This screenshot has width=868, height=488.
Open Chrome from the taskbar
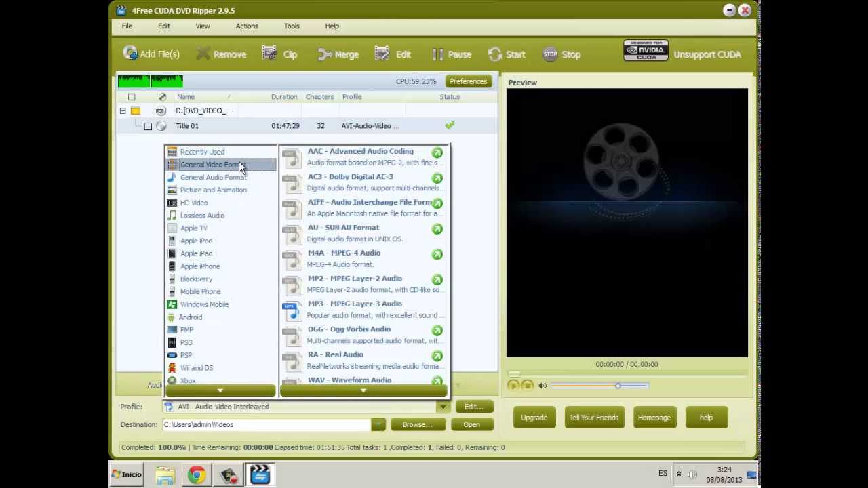tap(197, 475)
